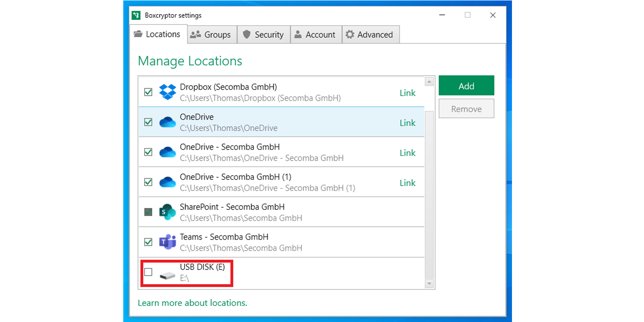Toggle checkbox for OneDrive - Secomba GmbH
Screen dimensions: 644x322
148,152
